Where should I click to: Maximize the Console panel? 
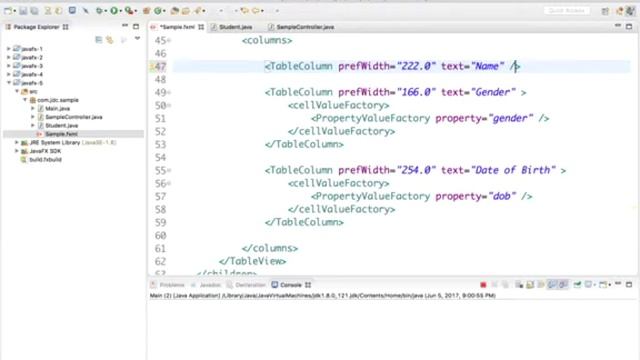pyautogui.click(x=629, y=284)
